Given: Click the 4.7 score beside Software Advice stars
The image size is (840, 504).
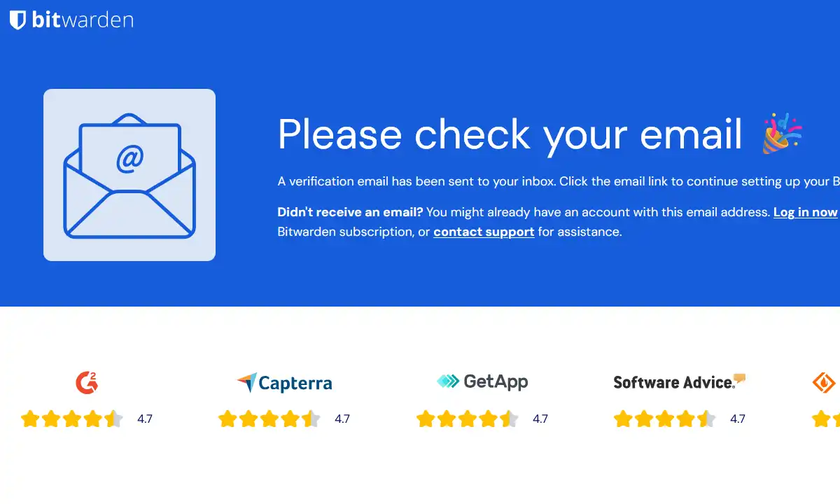Looking at the screenshot, I should (x=738, y=419).
